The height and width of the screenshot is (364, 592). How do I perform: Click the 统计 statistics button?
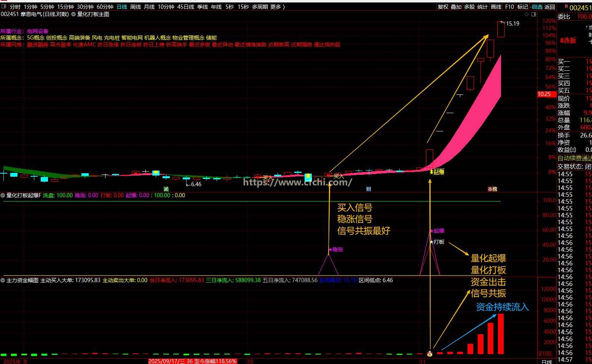pos(483,7)
